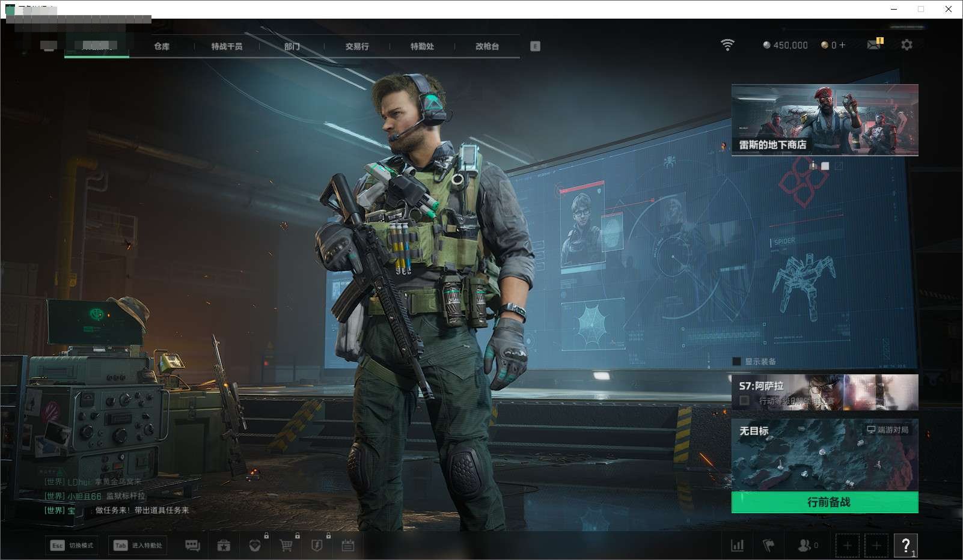Click 进入特勤处 Tab button
Image resolution: width=963 pixels, height=560 pixels.
point(138,546)
